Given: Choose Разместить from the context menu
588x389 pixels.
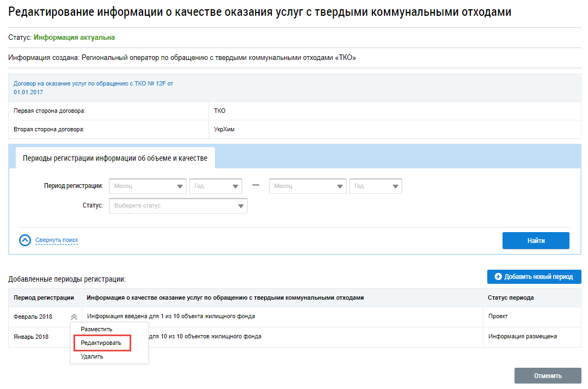Looking at the screenshot, I should click(x=96, y=329).
